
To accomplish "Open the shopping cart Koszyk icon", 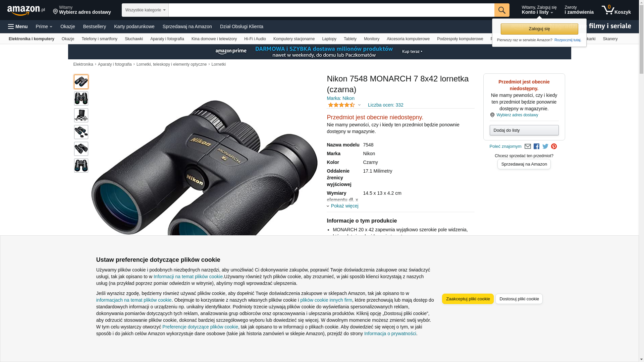I will click(616, 10).
